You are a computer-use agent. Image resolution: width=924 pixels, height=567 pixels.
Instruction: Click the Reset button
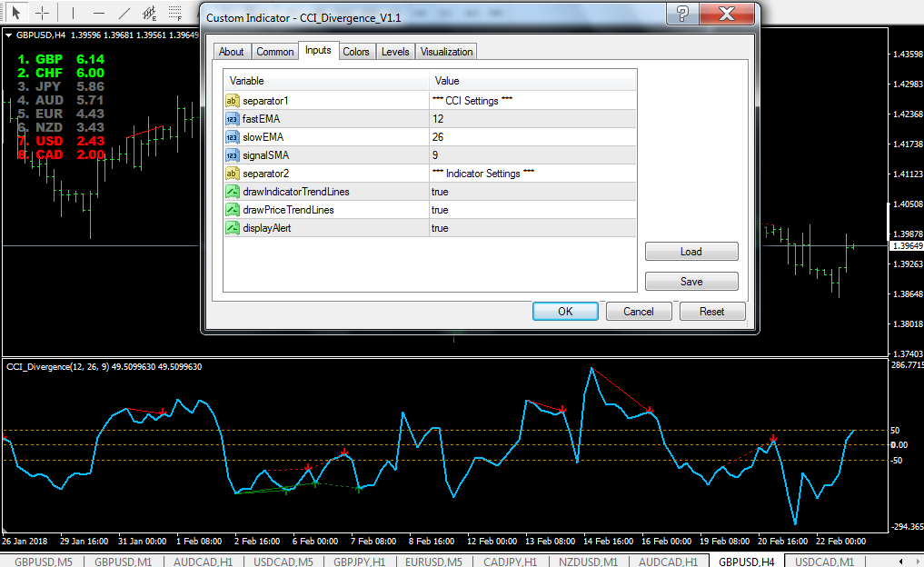tap(712, 311)
